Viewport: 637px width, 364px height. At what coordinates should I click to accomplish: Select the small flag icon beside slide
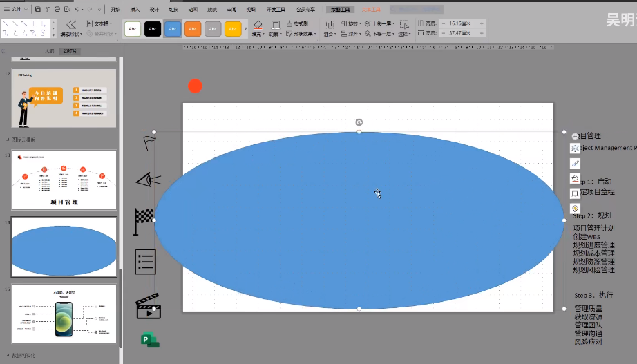click(149, 142)
